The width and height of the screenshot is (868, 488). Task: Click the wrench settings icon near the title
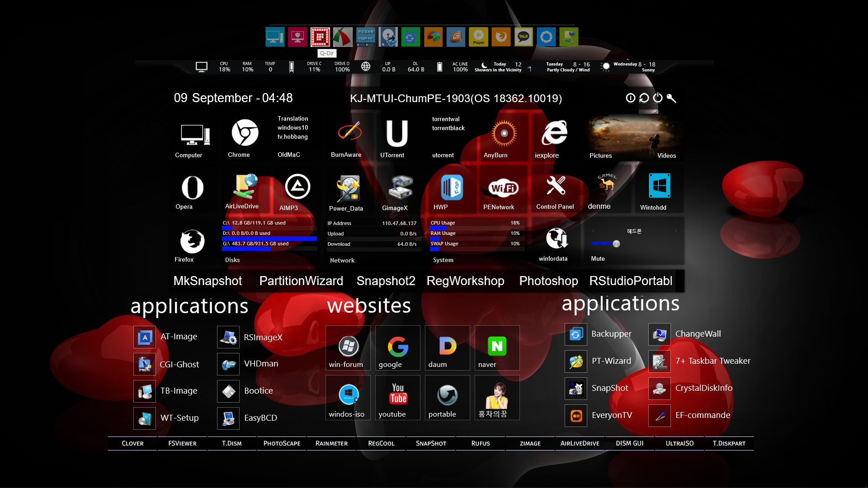(x=671, y=98)
